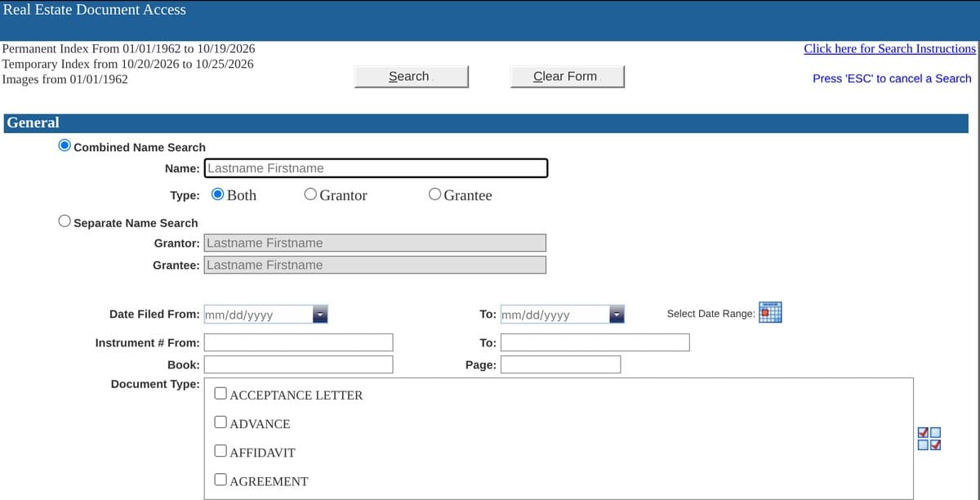Choose the Grantee type radio button

click(435, 194)
